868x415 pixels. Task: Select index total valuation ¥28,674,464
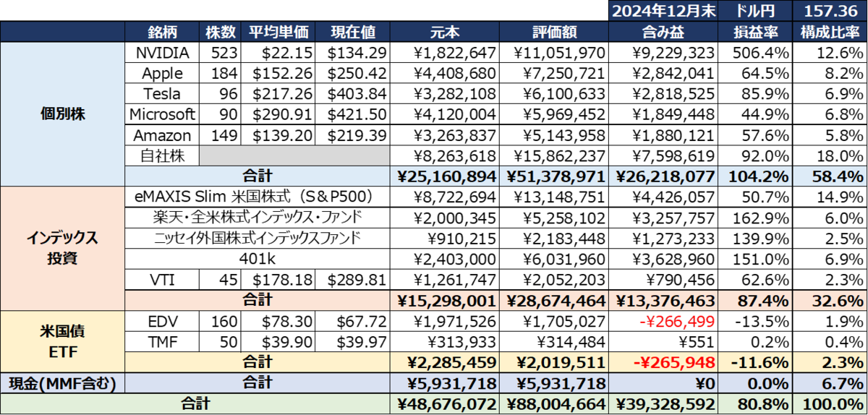coord(553,299)
